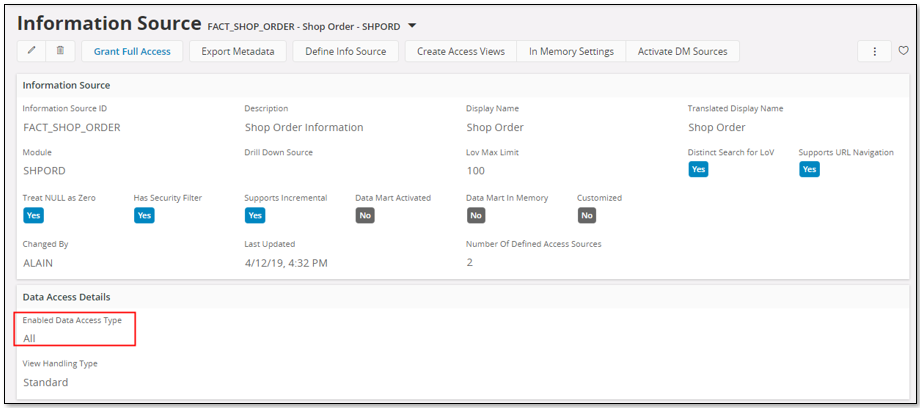Click the trash delete icon

click(60, 51)
